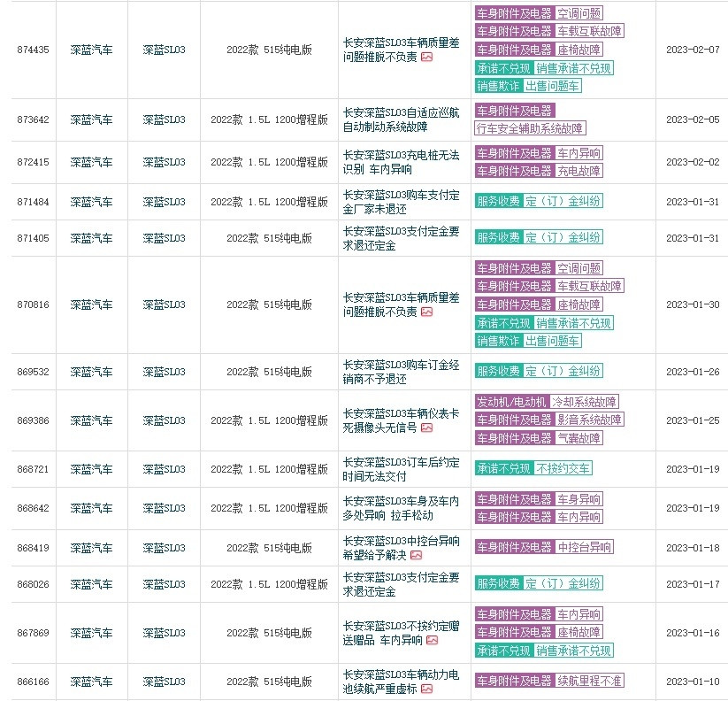Click 深蓝SL03 model in row 871405

coord(164,238)
